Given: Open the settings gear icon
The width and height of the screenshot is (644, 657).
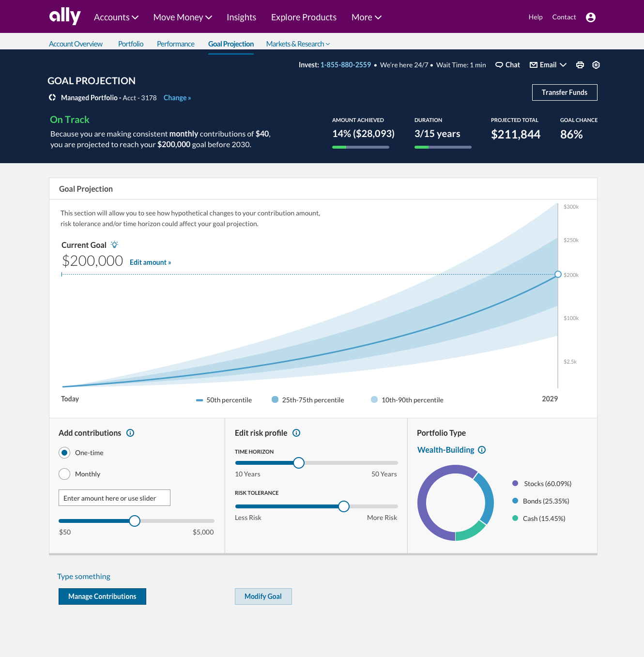Looking at the screenshot, I should coord(596,65).
